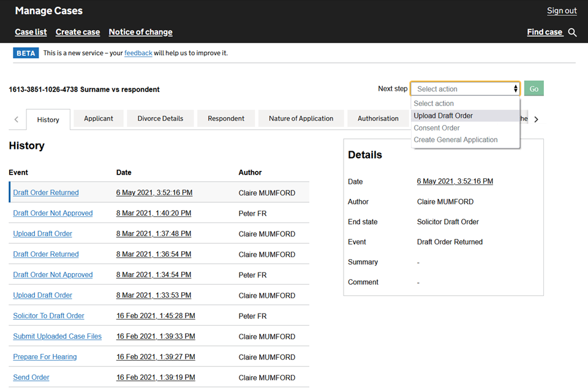
Task: View the Solicitor To Draft Order event
Action: pyautogui.click(x=48, y=316)
